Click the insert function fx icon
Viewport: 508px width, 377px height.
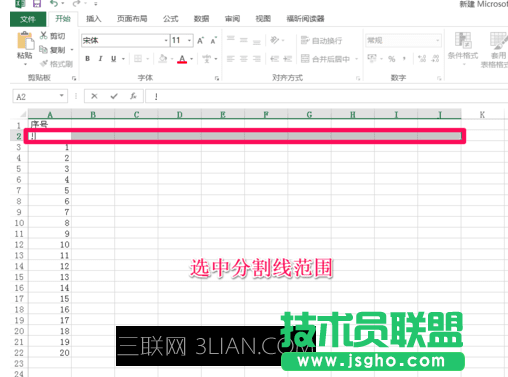tap(133, 96)
